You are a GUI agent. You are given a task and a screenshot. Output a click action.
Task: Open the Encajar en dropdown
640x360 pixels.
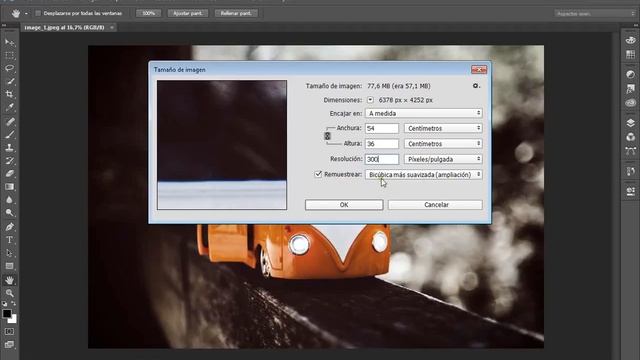[x=424, y=113]
